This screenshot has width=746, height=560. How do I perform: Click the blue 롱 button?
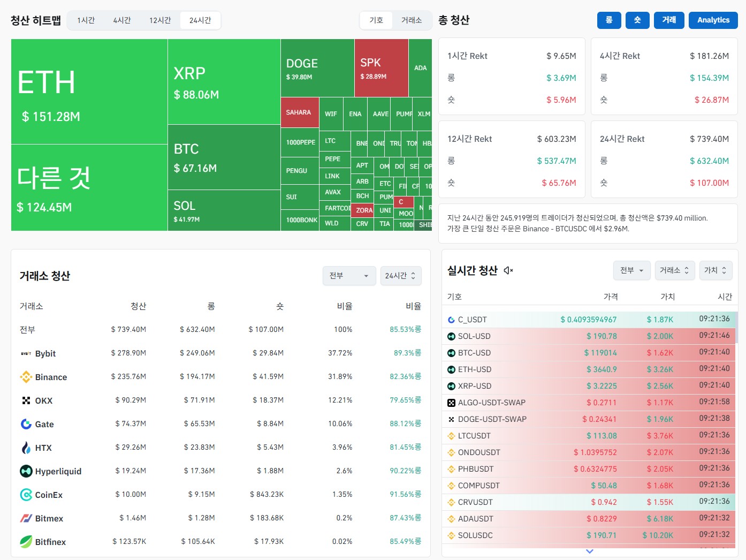pos(609,20)
